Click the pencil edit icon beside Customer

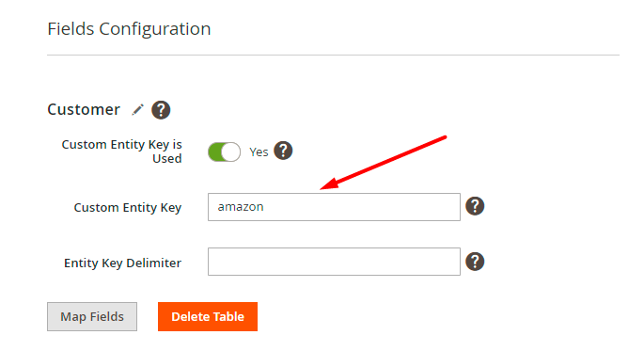(137, 110)
